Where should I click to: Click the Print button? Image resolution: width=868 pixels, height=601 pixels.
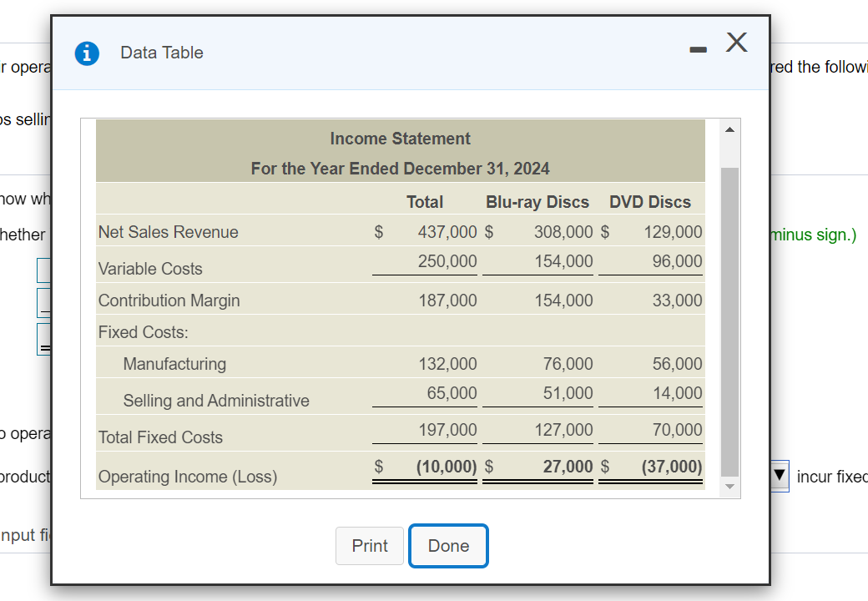369,545
